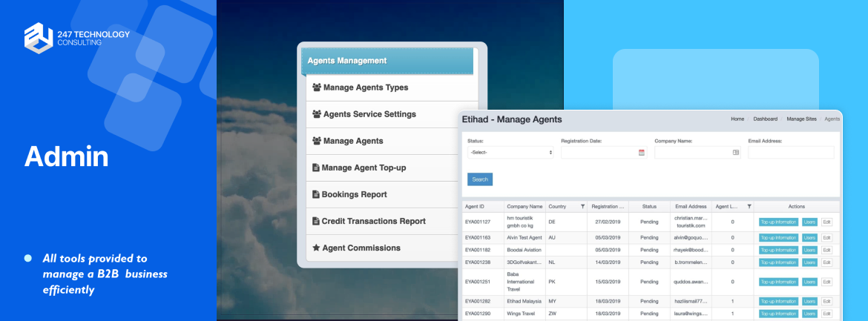This screenshot has height=321, width=868.
Task: Click into the Email Address input field
Action: point(791,152)
